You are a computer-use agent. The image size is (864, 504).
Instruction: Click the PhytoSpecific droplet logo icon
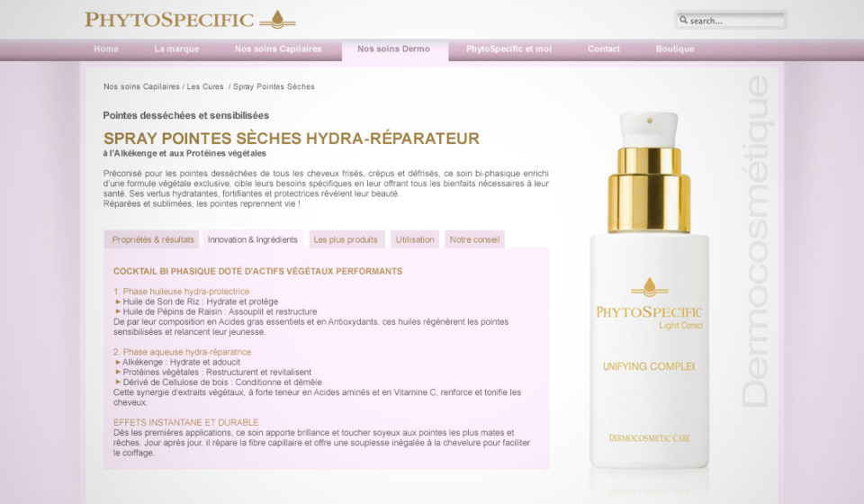pyautogui.click(x=278, y=20)
